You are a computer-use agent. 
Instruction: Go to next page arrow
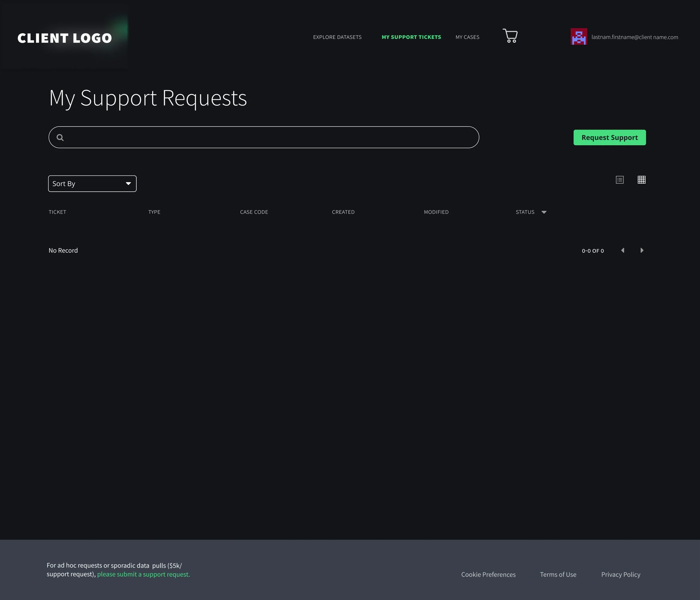click(642, 250)
